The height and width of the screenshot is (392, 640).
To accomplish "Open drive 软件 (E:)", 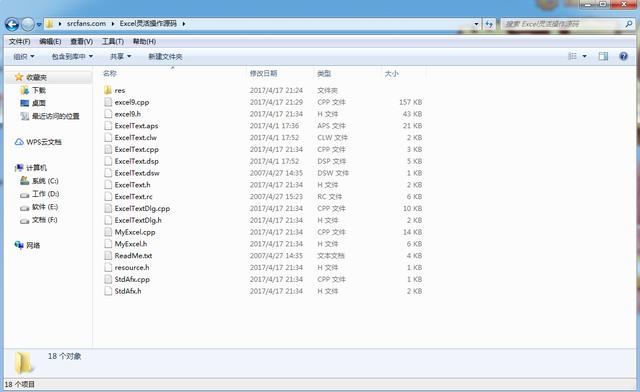I will coord(45,207).
